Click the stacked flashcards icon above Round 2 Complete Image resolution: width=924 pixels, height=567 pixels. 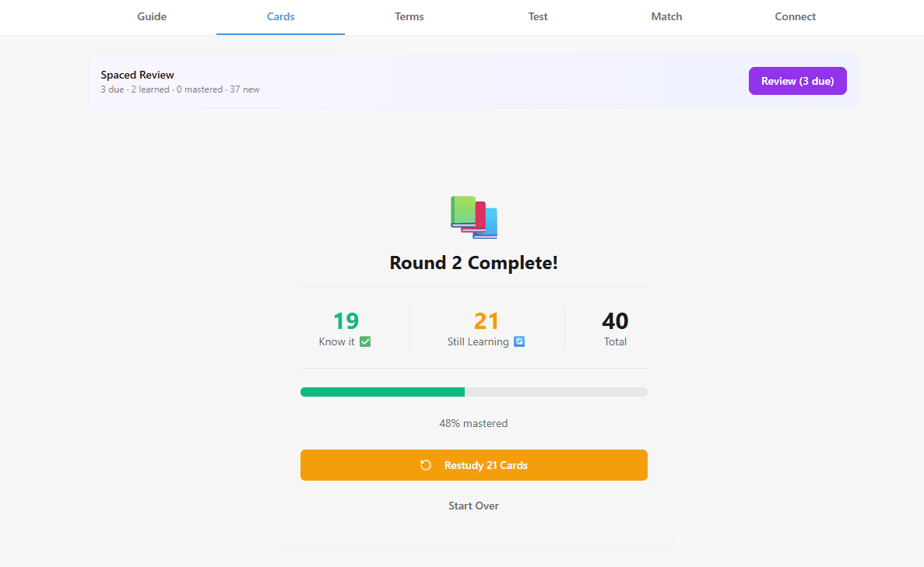point(473,216)
